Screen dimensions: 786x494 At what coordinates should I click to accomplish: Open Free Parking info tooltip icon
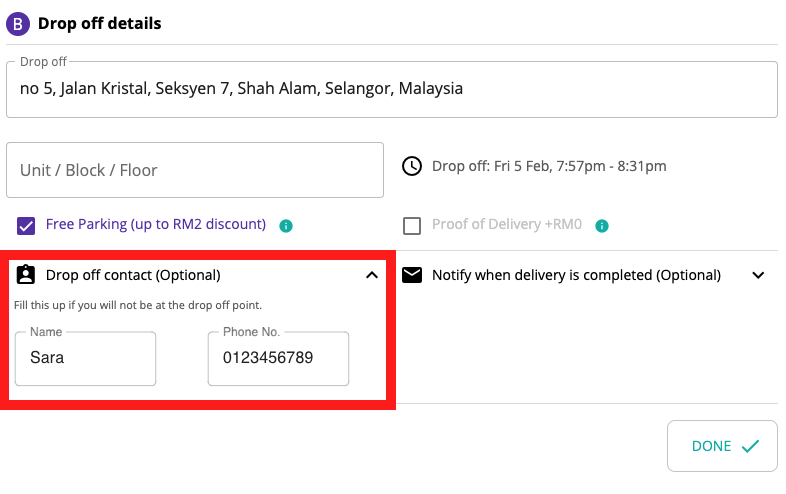coord(286,226)
